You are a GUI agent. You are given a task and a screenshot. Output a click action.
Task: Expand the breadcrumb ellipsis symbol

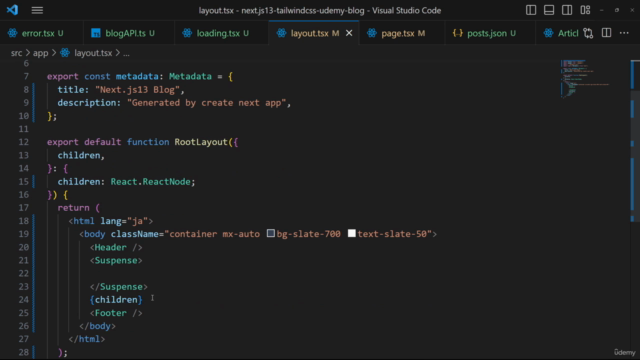[x=127, y=53]
